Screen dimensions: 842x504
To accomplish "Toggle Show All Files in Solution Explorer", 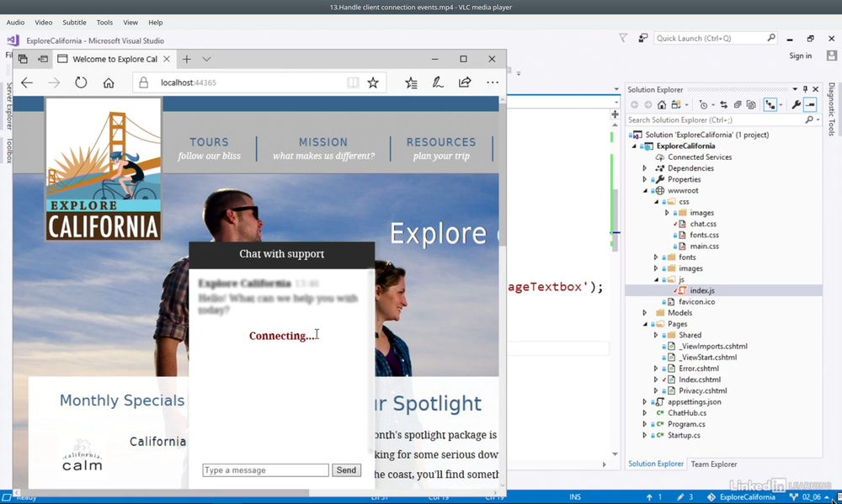I will (751, 104).
